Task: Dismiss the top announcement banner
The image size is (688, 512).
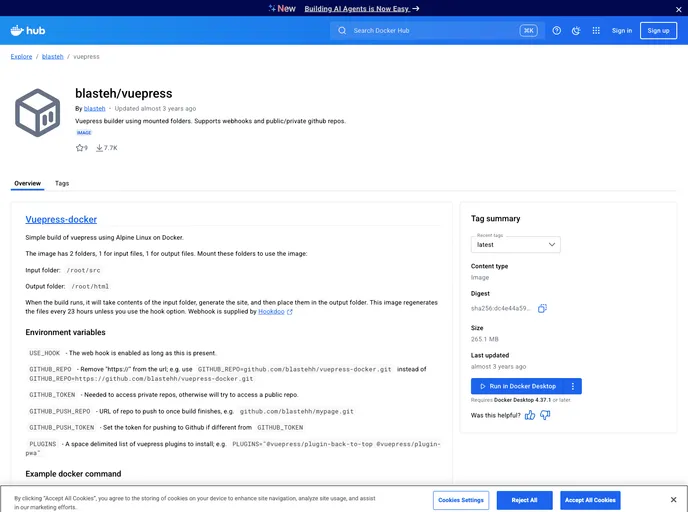Action: 678,9
